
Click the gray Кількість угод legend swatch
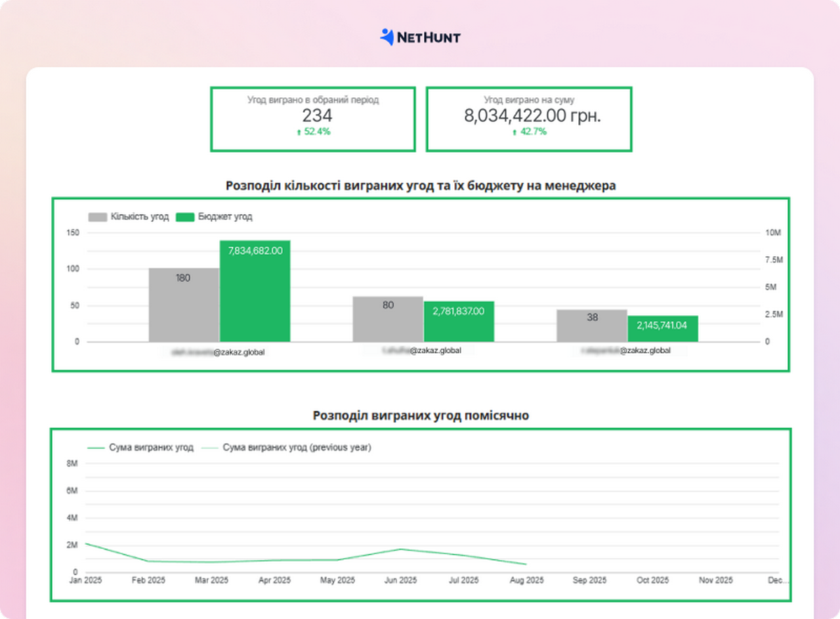[97, 217]
